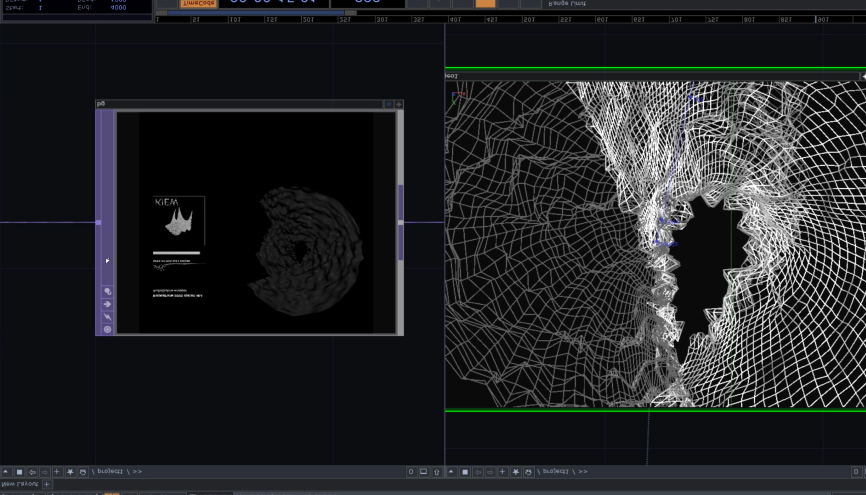
Task: Select the New Layout tab
Action: (x=20, y=484)
